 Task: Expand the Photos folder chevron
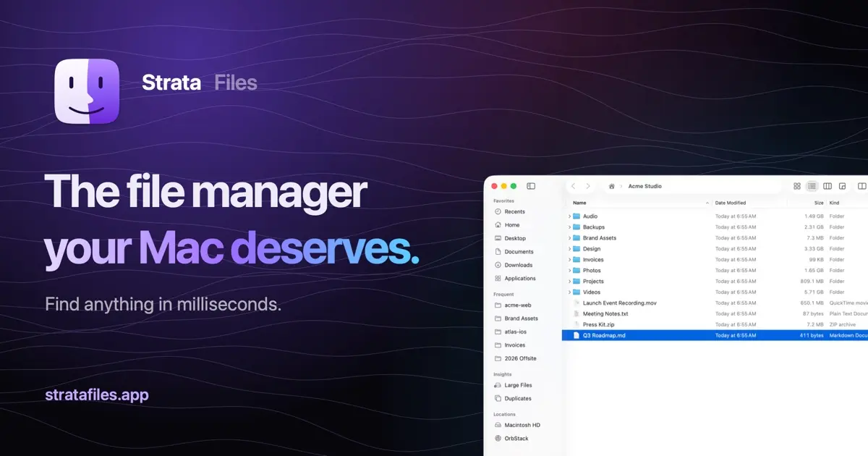pyautogui.click(x=569, y=271)
